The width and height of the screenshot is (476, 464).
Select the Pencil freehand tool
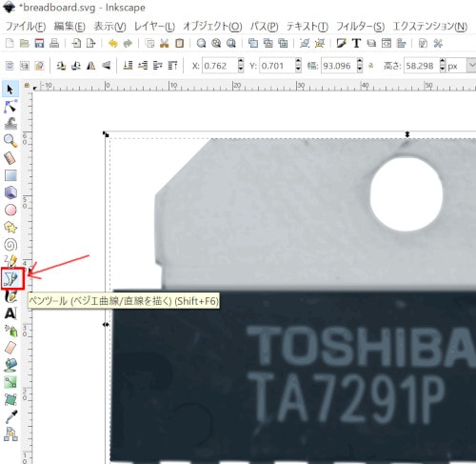[10, 261]
